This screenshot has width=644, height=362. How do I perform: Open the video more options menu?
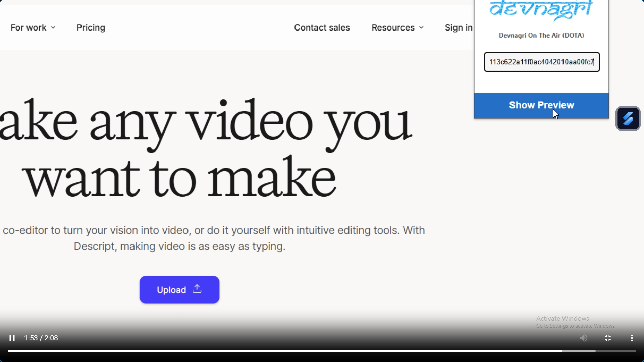pos(632,338)
